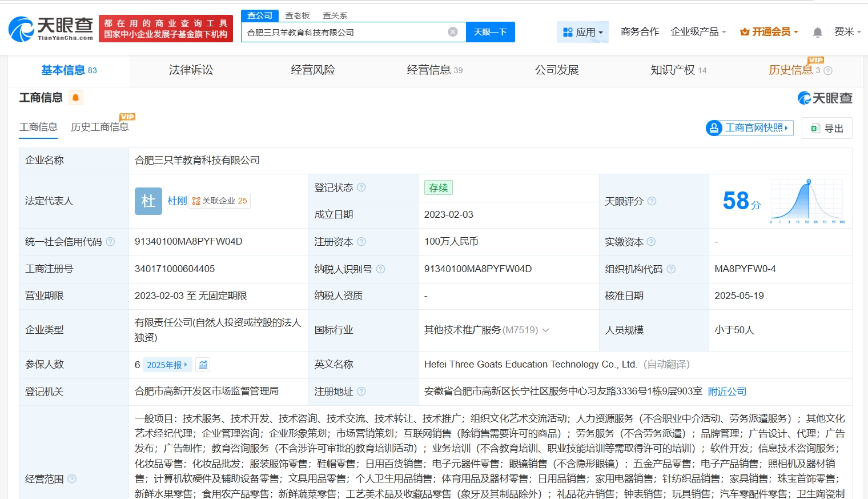Screen dimensions: 868x499
Task: Open the 应用 dropdown menu
Action: (582, 32)
